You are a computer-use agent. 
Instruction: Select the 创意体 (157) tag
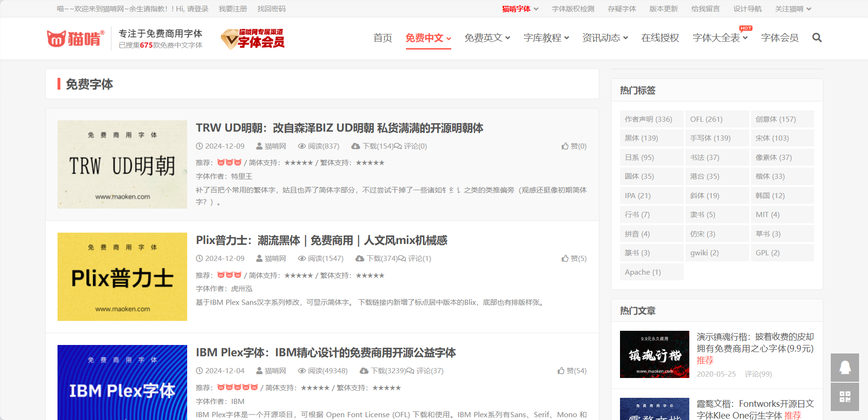click(x=782, y=119)
